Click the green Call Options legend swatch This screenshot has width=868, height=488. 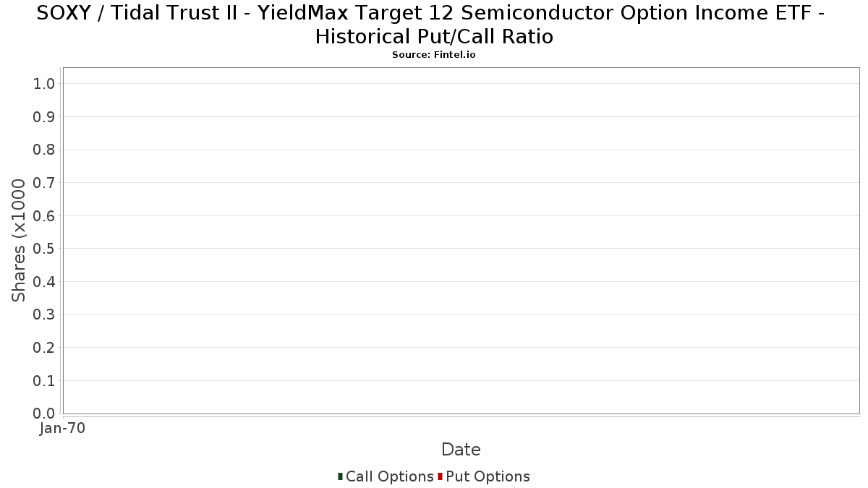pyautogui.click(x=340, y=476)
